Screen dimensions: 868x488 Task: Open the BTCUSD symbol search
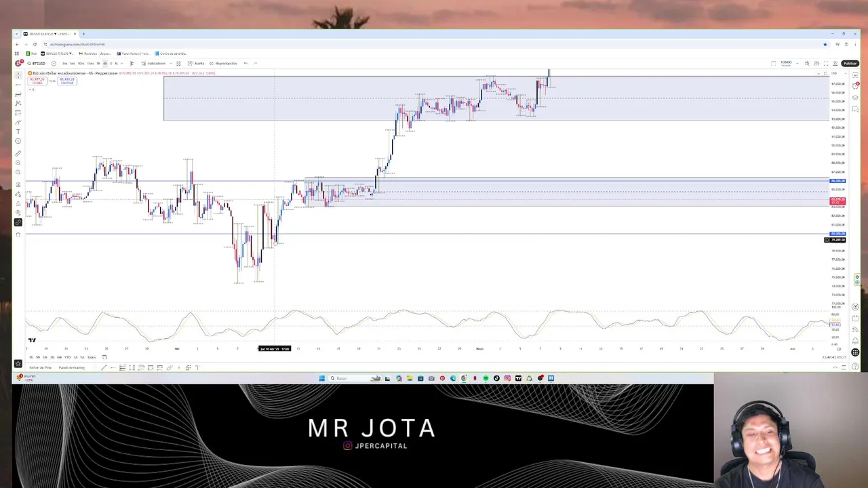point(37,63)
